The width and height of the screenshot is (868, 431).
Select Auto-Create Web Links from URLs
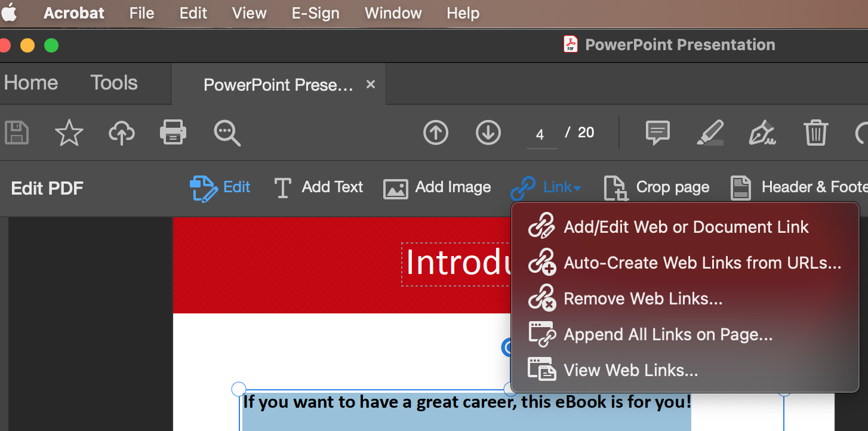703,263
